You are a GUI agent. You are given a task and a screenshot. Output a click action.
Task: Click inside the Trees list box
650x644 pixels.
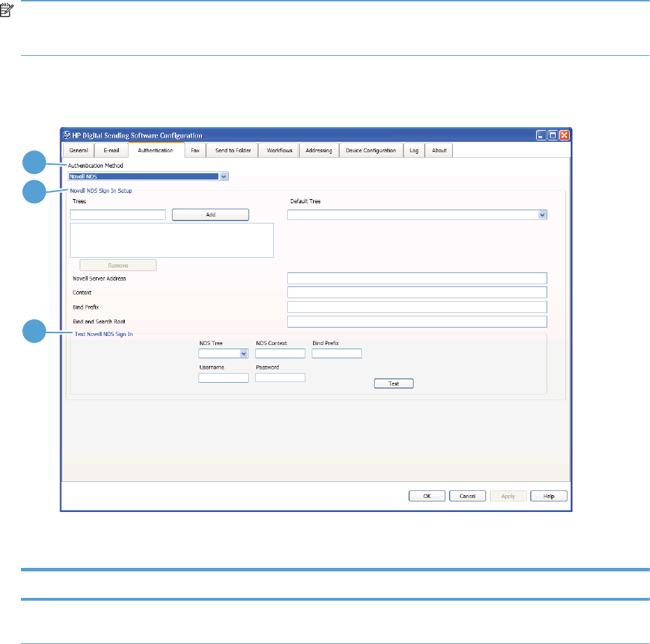pyautogui.click(x=172, y=240)
